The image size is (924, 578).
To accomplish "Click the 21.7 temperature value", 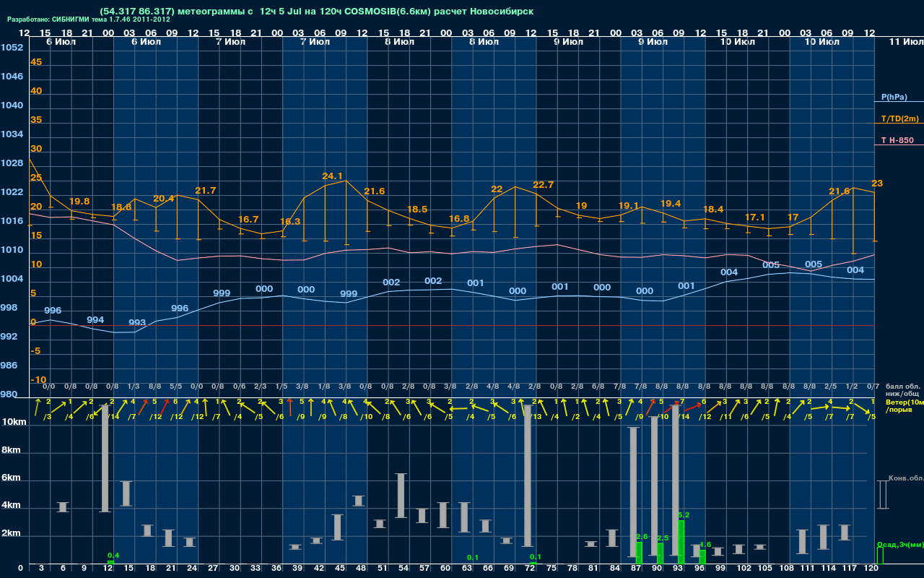I will click(206, 191).
